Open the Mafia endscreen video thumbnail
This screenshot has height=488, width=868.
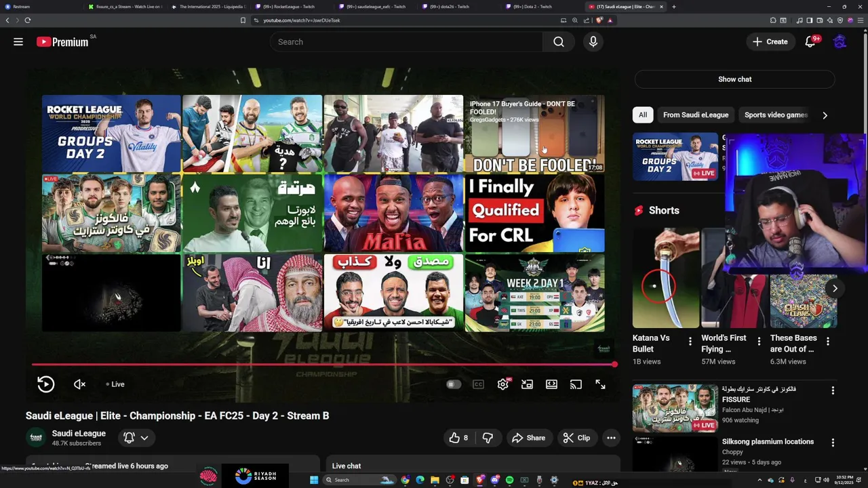point(393,213)
